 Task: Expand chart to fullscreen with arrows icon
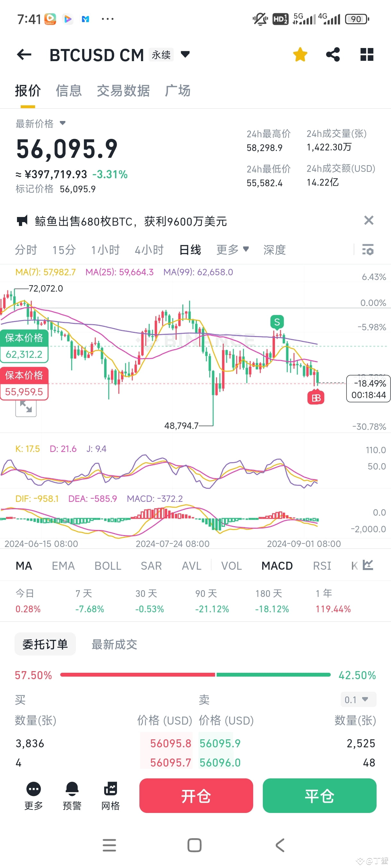pyautogui.click(x=26, y=406)
